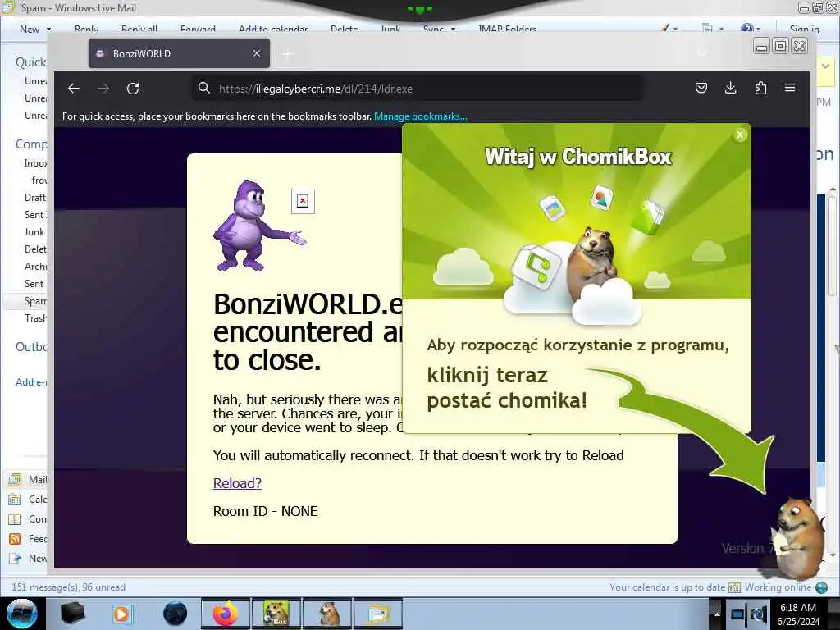Screen dimensions: 840x630
Task: Open Manage bookmarks link
Action: 421,116
